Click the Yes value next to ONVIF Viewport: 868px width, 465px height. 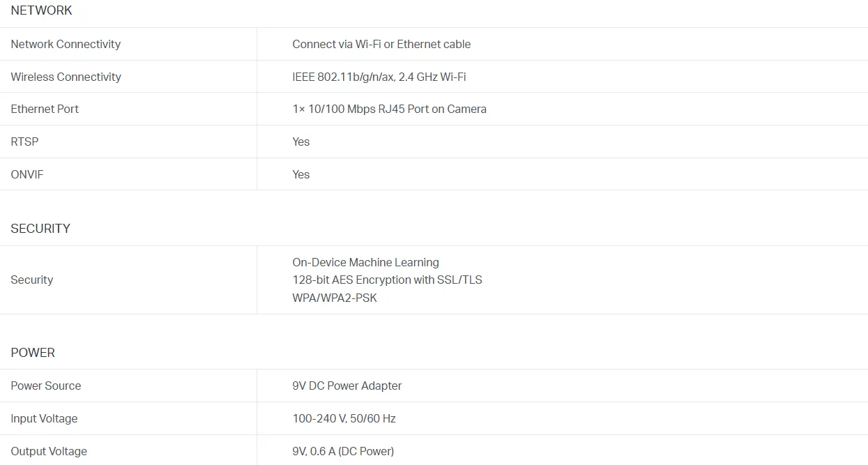(x=301, y=174)
